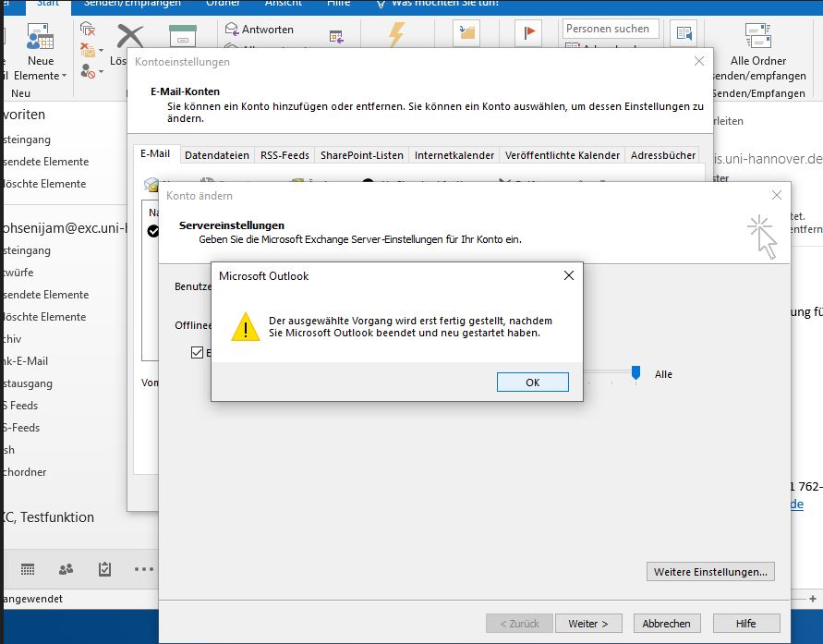The image size is (823, 644).
Task: Click the Neue Elemente ribbon icon
Action: coord(41,36)
